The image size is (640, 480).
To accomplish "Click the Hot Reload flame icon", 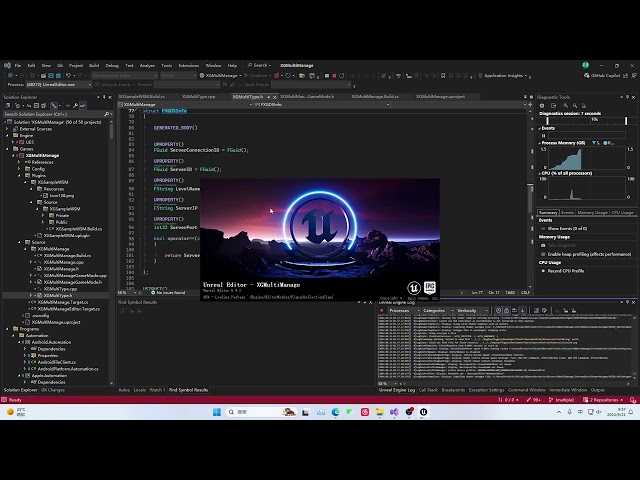I will coord(277,76).
